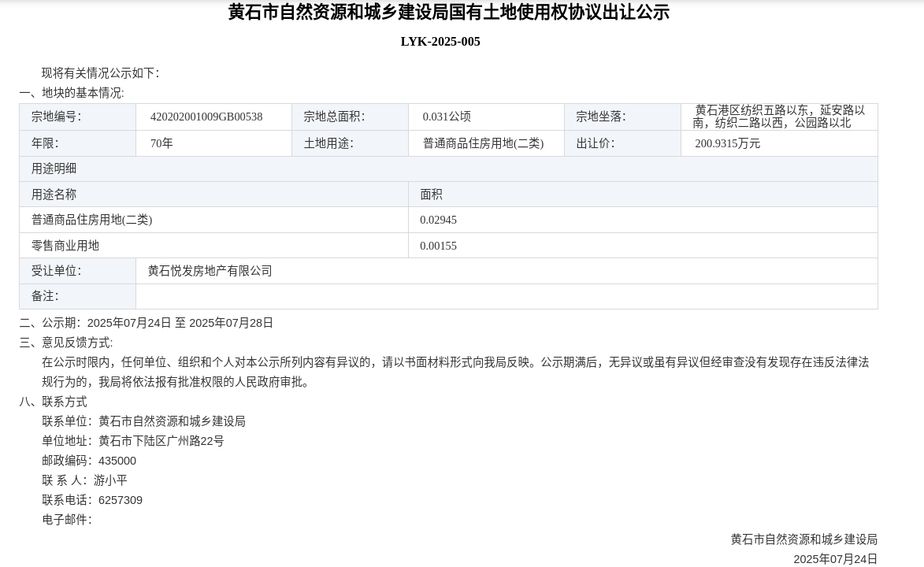Click the 用途名称 column header
This screenshot has height=567, width=924.
click(214, 195)
